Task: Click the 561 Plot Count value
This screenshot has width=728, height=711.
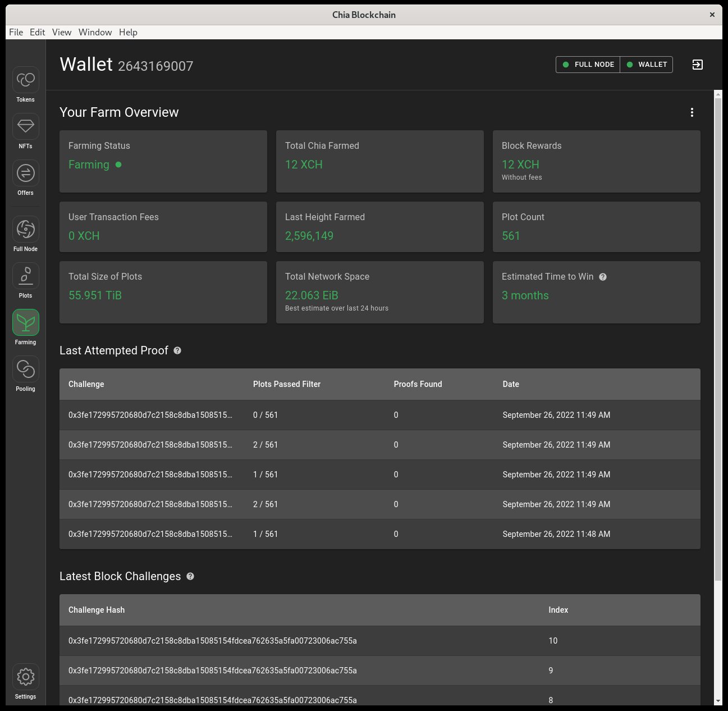Action: pos(511,236)
